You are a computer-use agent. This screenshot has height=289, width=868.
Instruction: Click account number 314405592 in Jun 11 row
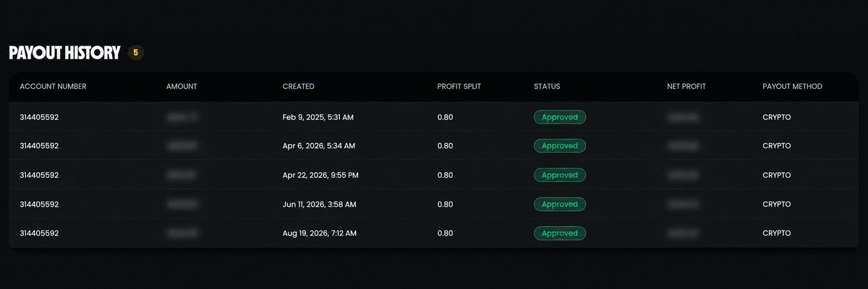pos(39,204)
